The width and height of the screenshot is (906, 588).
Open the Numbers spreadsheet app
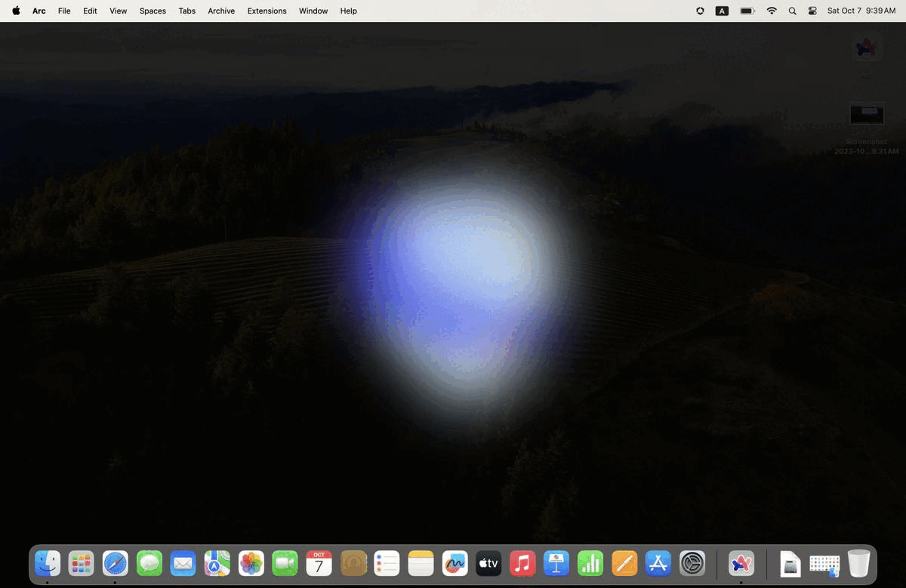tap(590, 563)
